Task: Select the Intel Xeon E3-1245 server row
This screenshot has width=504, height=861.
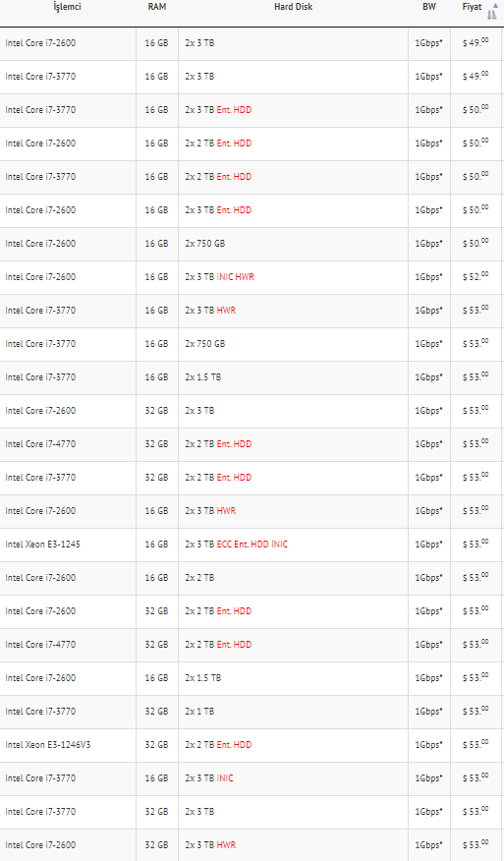Action: (252, 545)
